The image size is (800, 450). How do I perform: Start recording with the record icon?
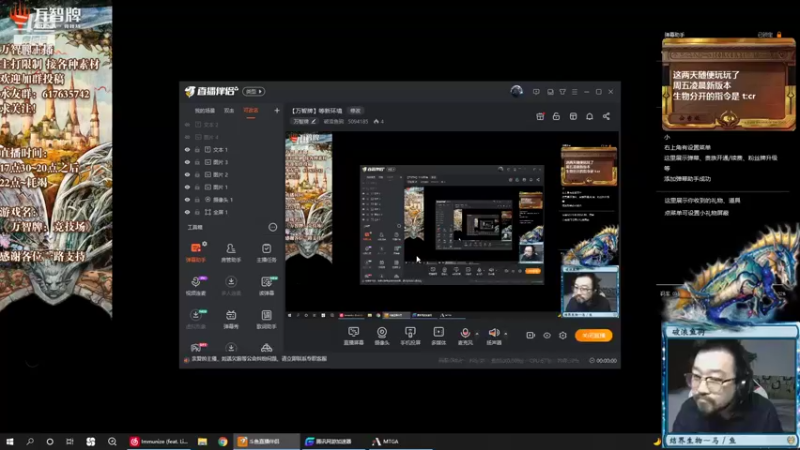click(530, 335)
